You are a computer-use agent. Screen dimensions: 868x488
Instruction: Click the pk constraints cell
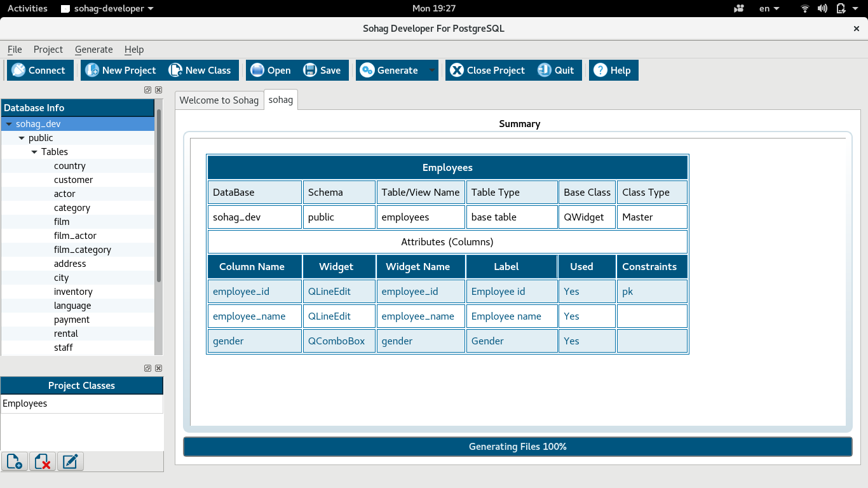[x=652, y=292]
